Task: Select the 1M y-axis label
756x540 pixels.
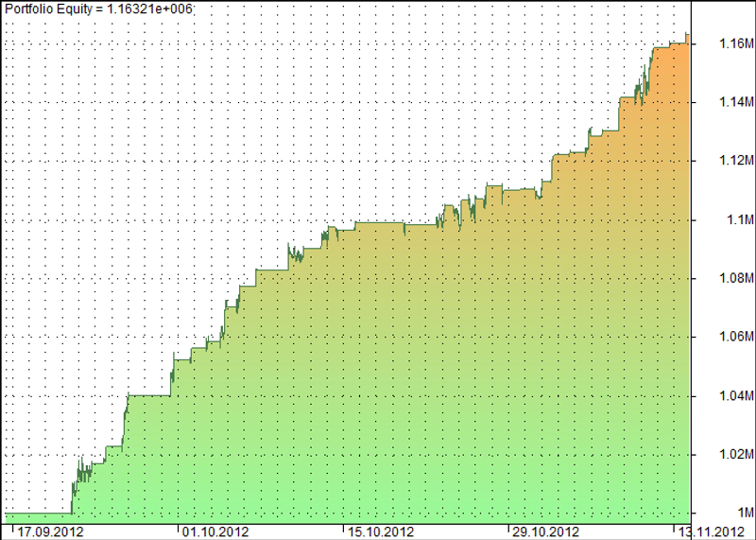Action: point(746,513)
